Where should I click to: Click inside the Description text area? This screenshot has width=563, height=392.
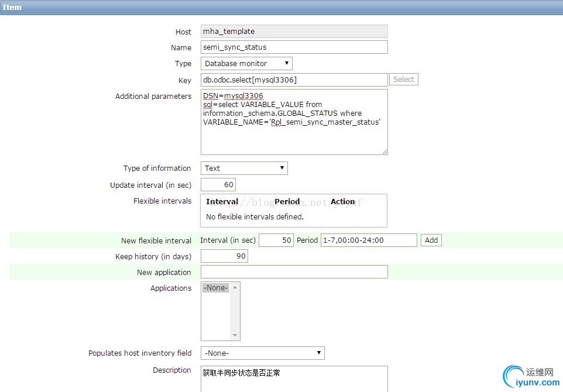(x=294, y=379)
